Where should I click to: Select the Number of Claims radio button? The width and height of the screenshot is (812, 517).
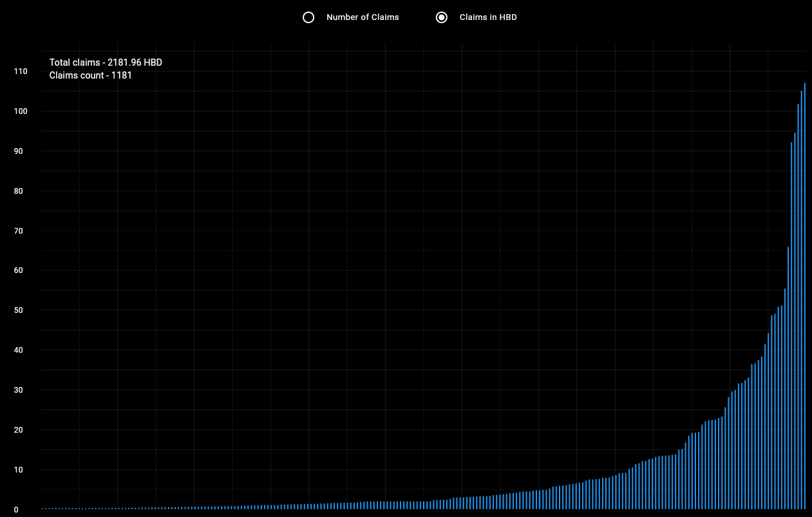pyautogui.click(x=308, y=17)
